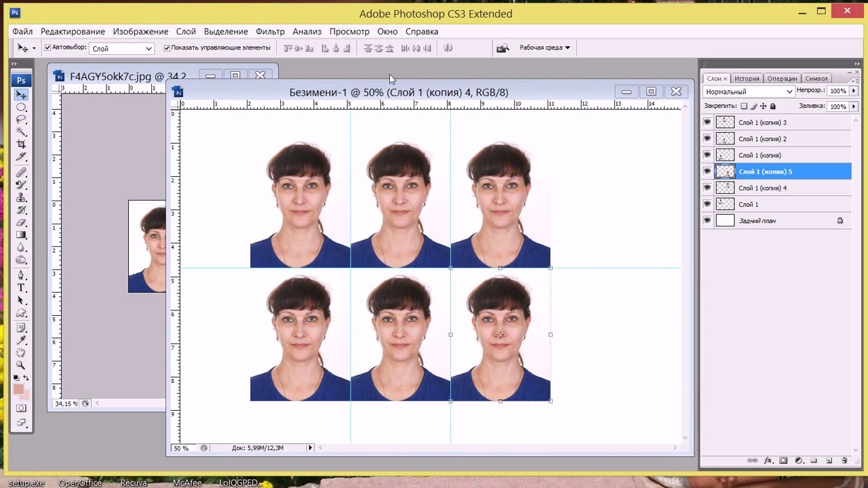
Task: Hide the Задний план layer
Action: (x=707, y=220)
